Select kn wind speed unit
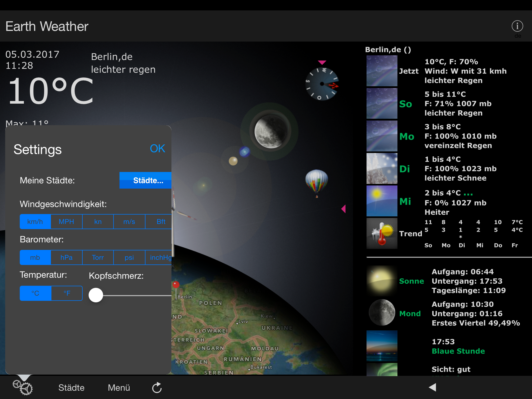The image size is (532, 399). tap(98, 222)
